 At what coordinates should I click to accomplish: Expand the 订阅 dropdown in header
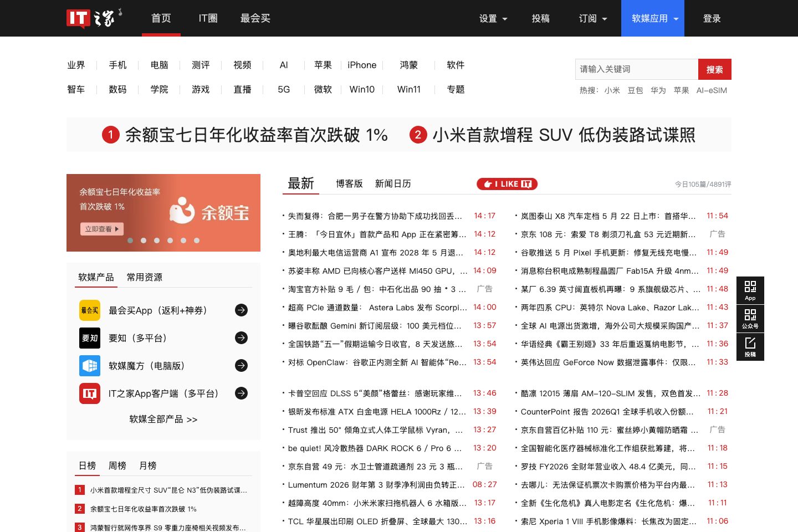[x=593, y=18]
